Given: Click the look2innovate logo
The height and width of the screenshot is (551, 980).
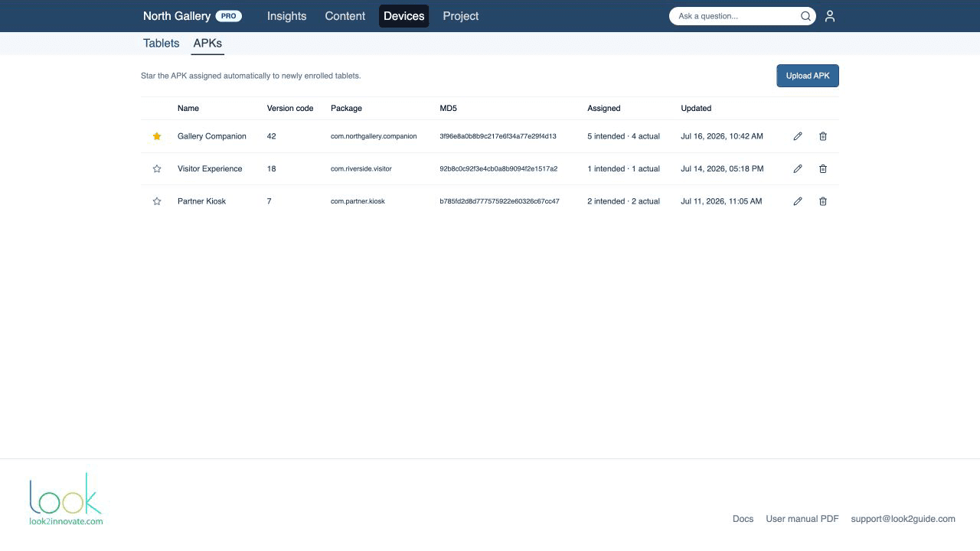Looking at the screenshot, I should [x=66, y=499].
